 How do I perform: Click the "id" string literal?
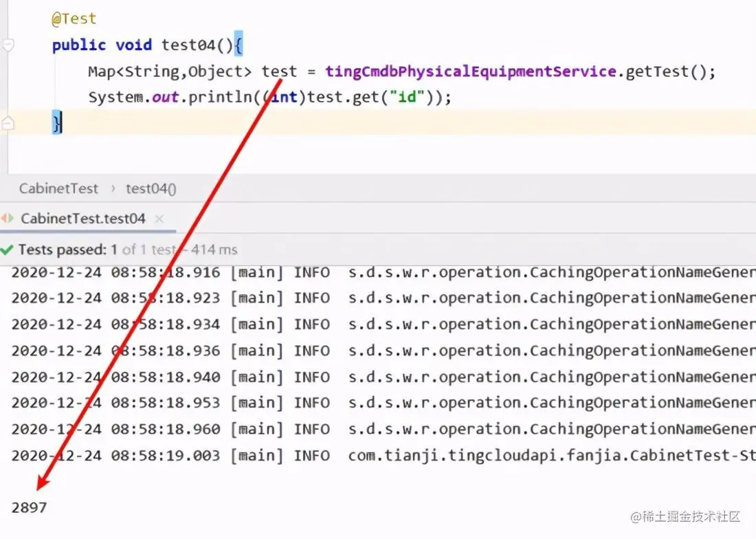406,98
